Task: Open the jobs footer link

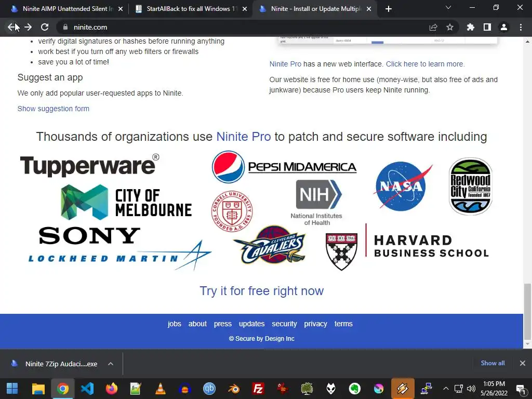Action: coord(175,324)
